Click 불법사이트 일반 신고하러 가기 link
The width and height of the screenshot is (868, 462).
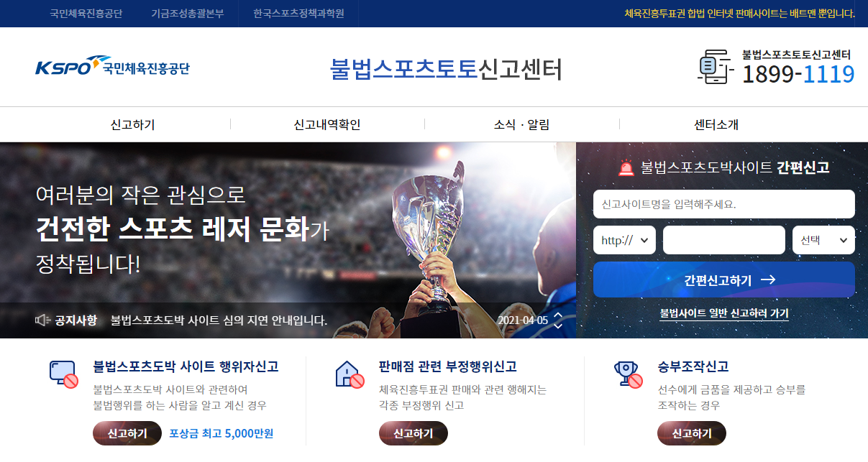click(724, 313)
